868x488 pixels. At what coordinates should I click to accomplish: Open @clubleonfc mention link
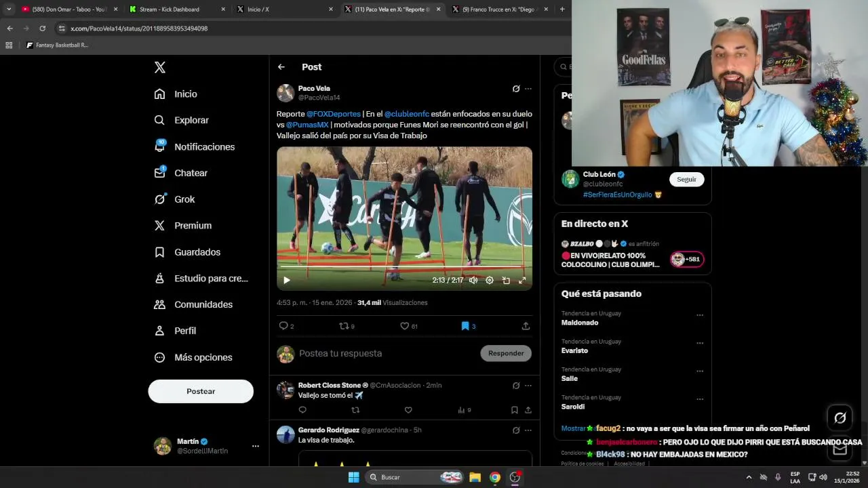tap(407, 114)
